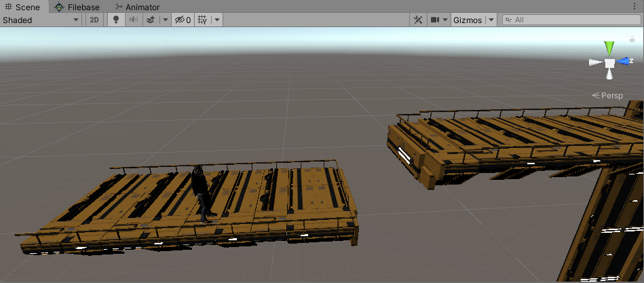The image size is (644, 283).
Task: Open scene camera settings icon
Action: click(x=435, y=20)
